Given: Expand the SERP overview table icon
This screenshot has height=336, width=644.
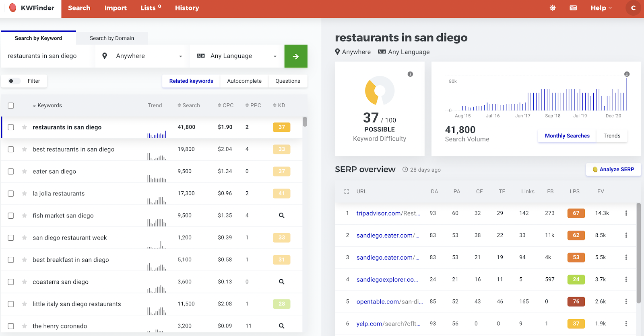Looking at the screenshot, I should 347,192.
